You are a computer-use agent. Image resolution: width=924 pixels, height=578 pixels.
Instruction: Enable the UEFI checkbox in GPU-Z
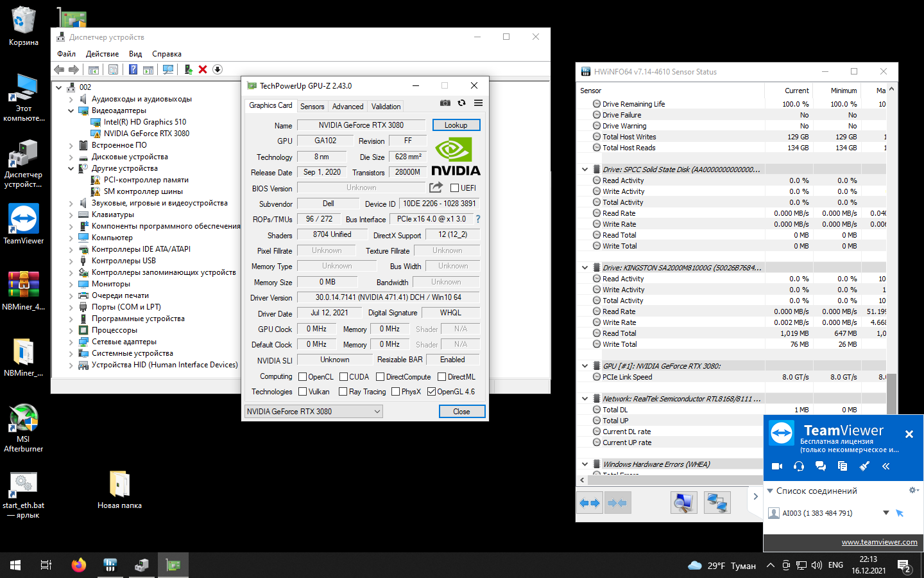point(454,188)
